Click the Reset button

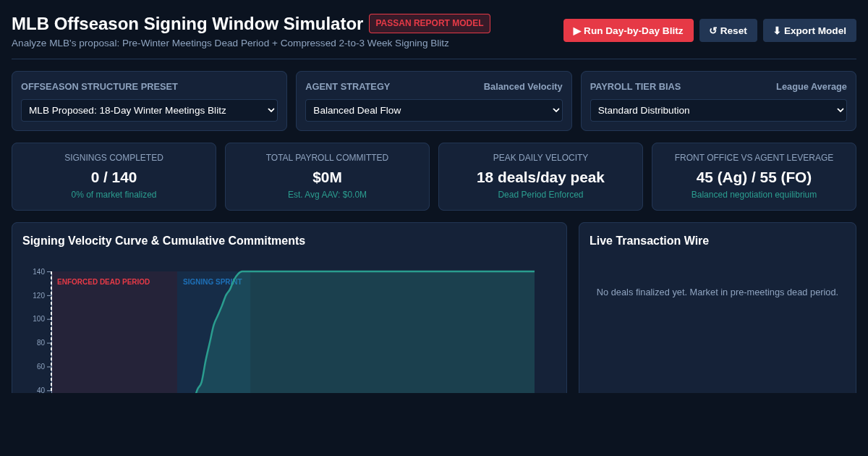[728, 30]
